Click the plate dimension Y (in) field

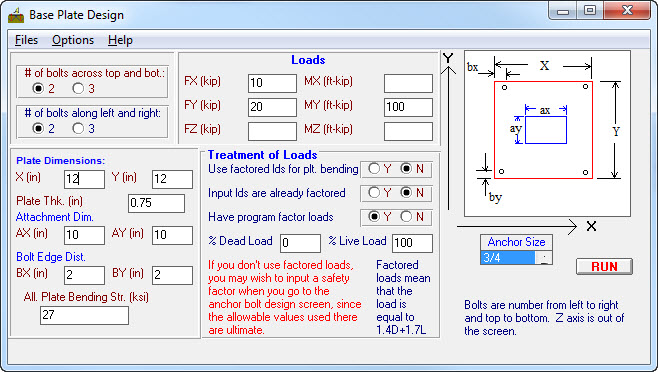coord(172,179)
